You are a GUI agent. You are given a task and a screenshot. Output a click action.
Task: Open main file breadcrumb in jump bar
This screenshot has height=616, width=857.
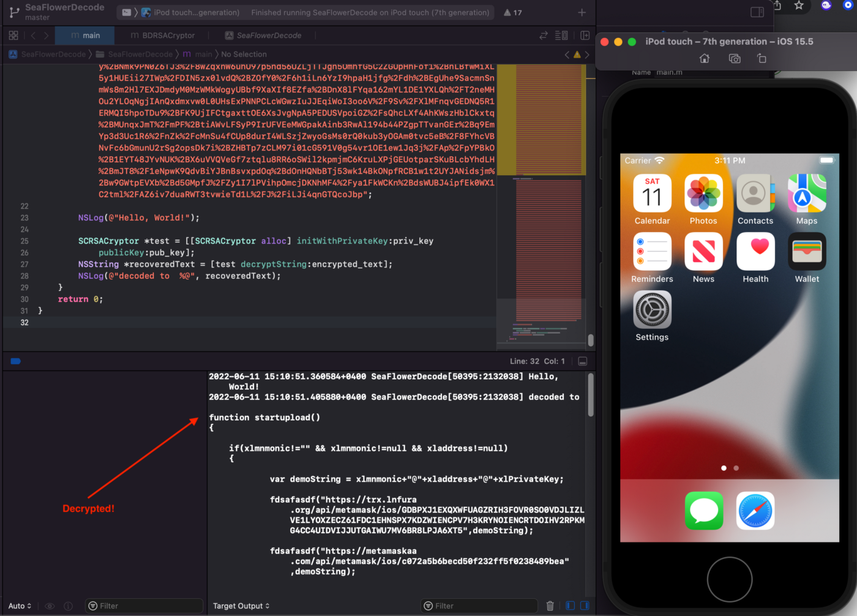(198, 54)
